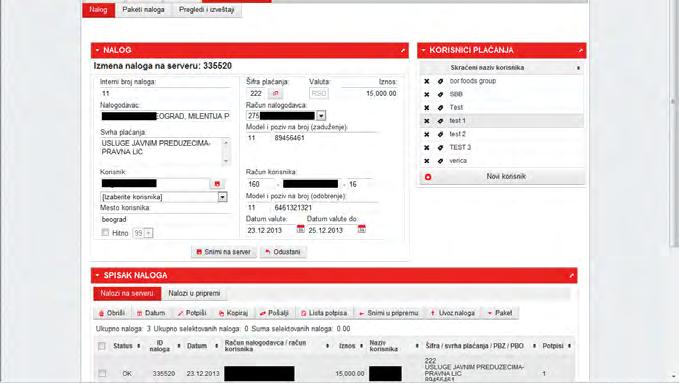Open the Datum valute do calendar icon

[x=362, y=229]
